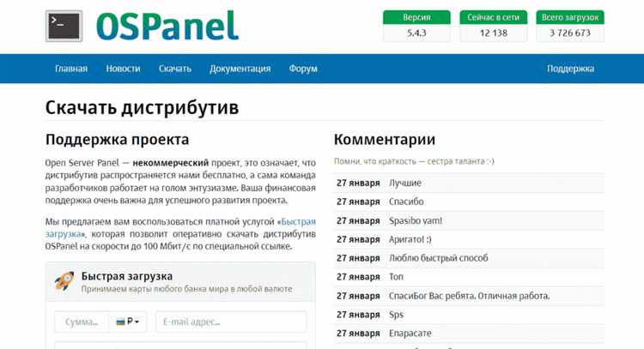Click "Принимаем карты любого банка мира" subtitle
Screen dimensions: 644x349
[186, 289]
